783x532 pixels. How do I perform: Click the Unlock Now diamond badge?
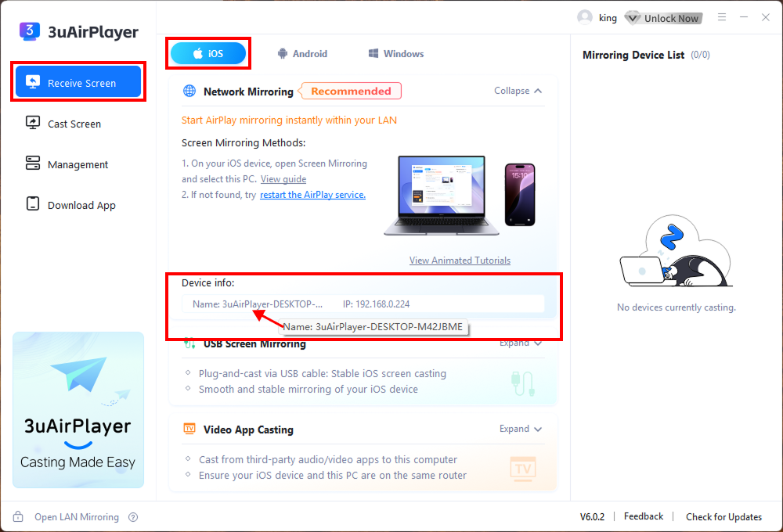coord(633,18)
